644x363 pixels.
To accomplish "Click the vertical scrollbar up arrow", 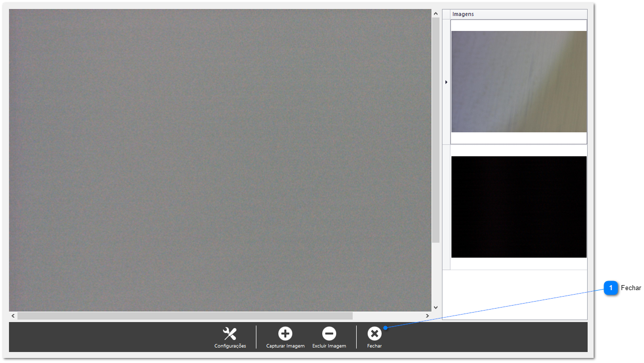I will pyautogui.click(x=435, y=13).
